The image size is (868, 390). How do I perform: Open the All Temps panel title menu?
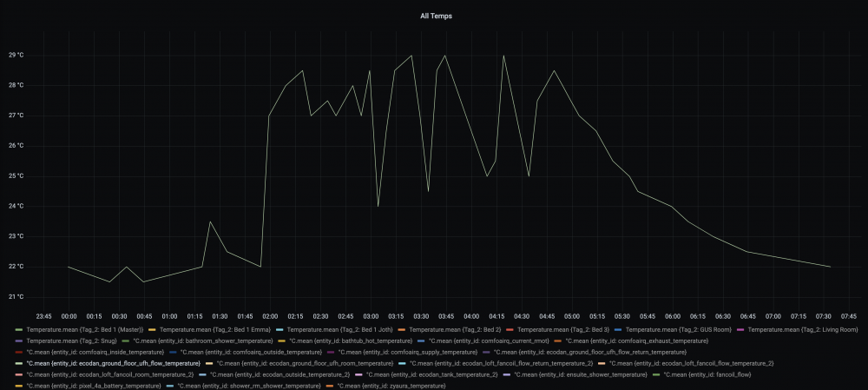coord(436,16)
